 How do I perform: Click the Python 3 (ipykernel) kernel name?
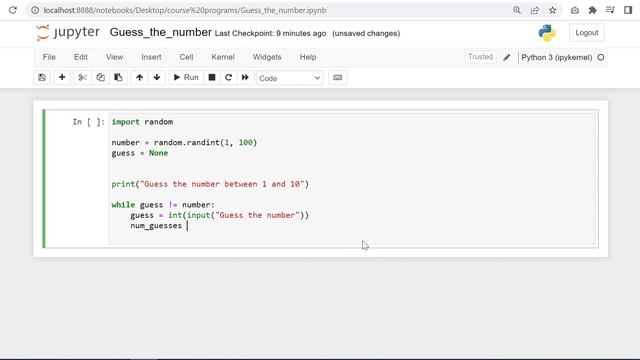[x=557, y=58]
